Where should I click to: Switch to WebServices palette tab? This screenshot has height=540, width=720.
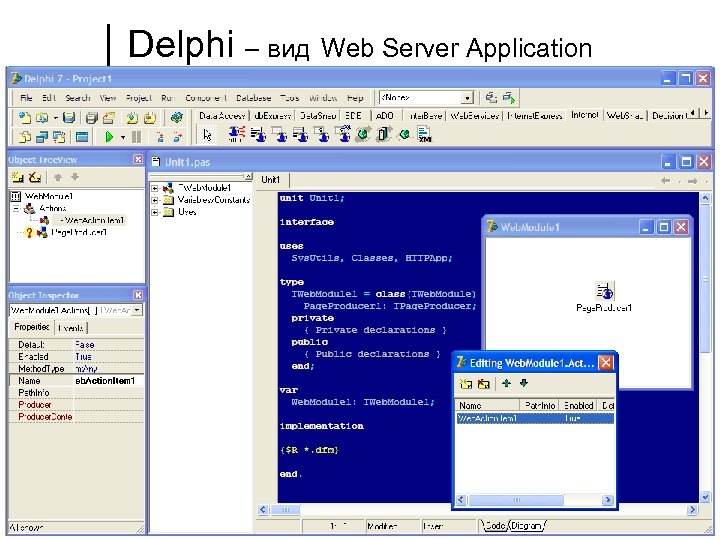(474, 116)
